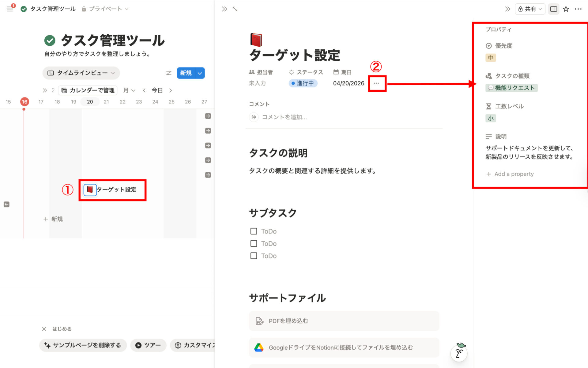The image size is (588, 368).
Task: Change the 小 effort level tag
Action: point(491,118)
